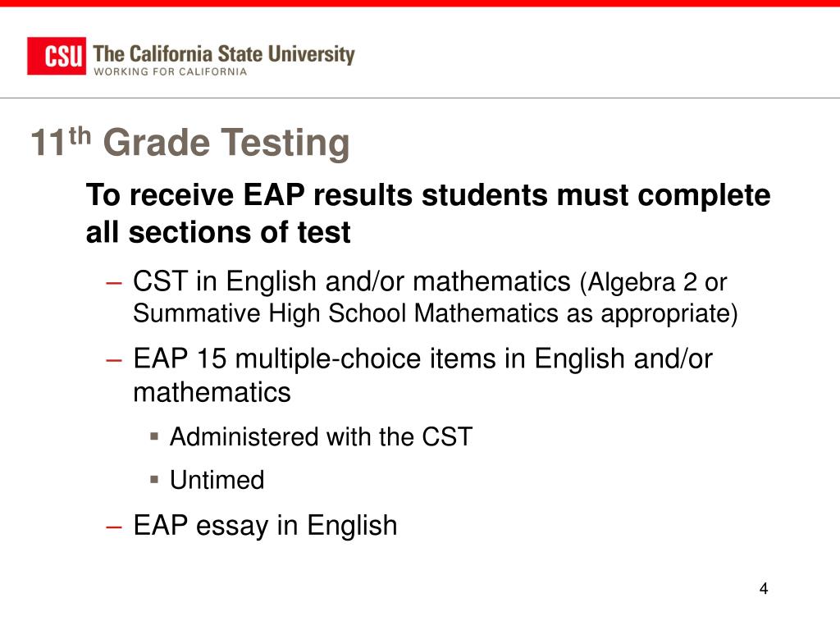Viewport: 840px width, 630px height.
Task: Click the red dash before 'EAP 15'
Action: pyautogui.click(x=114, y=360)
